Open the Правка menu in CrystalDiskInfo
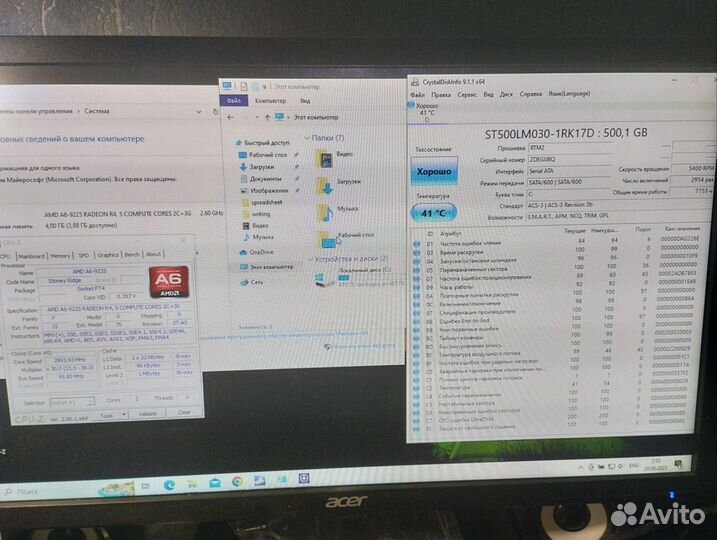The width and height of the screenshot is (717, 540). point(441,95)
